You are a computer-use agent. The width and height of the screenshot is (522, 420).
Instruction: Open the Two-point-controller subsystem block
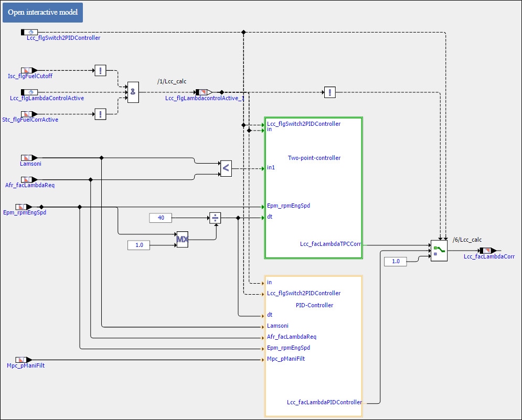pyautogui.click(x=314, y=188)
